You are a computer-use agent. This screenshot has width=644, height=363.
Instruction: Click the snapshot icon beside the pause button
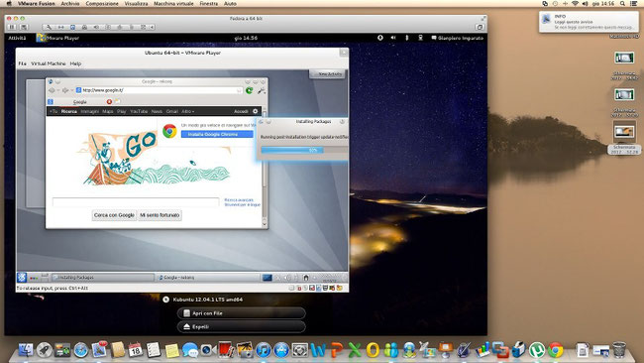pyautogui.click(x=24, y=27)
